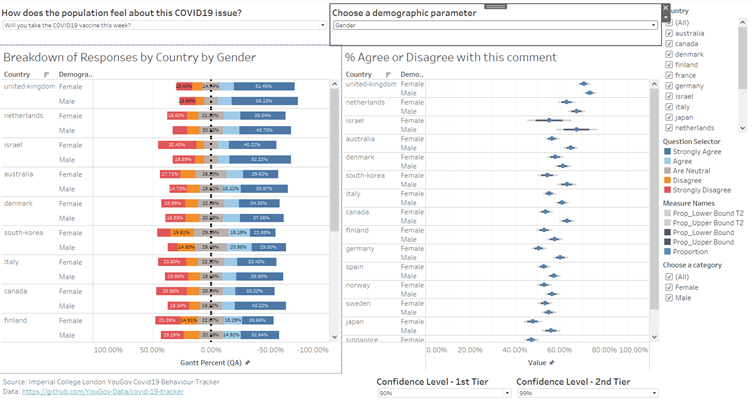The image size is (752, 404).
Task: Uncheck the australia country checkbox
Action: pyautogui.click(x=669, y=33)
